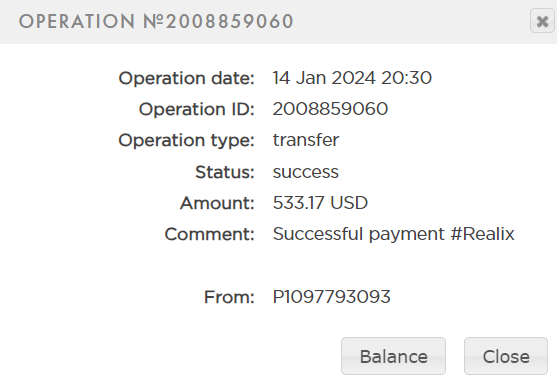Click the Operation date label
Image resolution: width=557 pixels, height=384 pixels.
click(186, 78)
